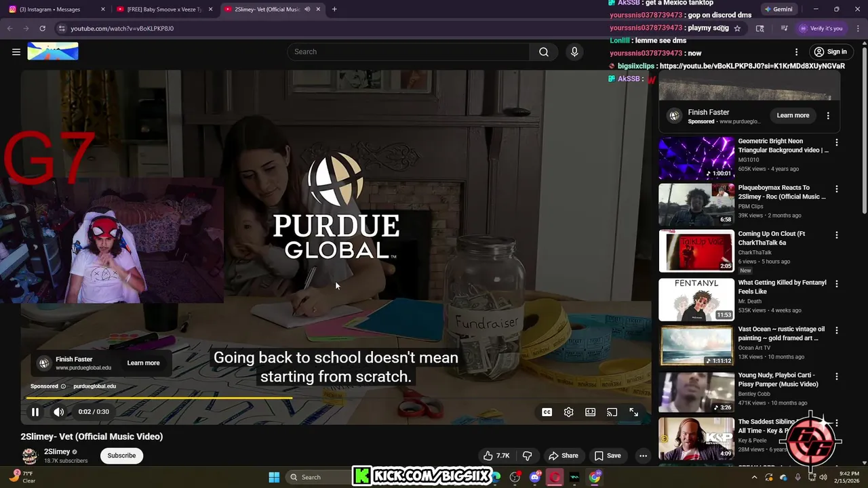The width and height of the screenshot is (868, 488).
Task: Open a new browser tab
Action: click(334, 9)
